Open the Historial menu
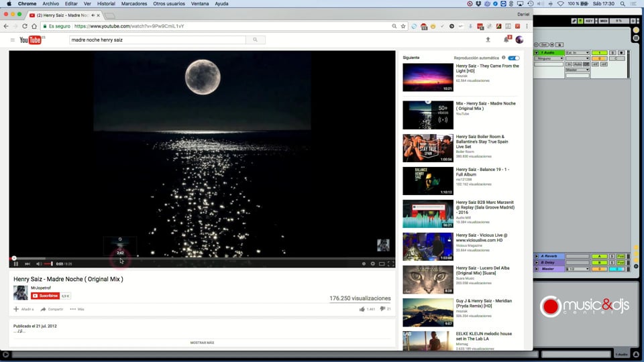The width and height of the screenshot is (644, 362). point(106,4)
